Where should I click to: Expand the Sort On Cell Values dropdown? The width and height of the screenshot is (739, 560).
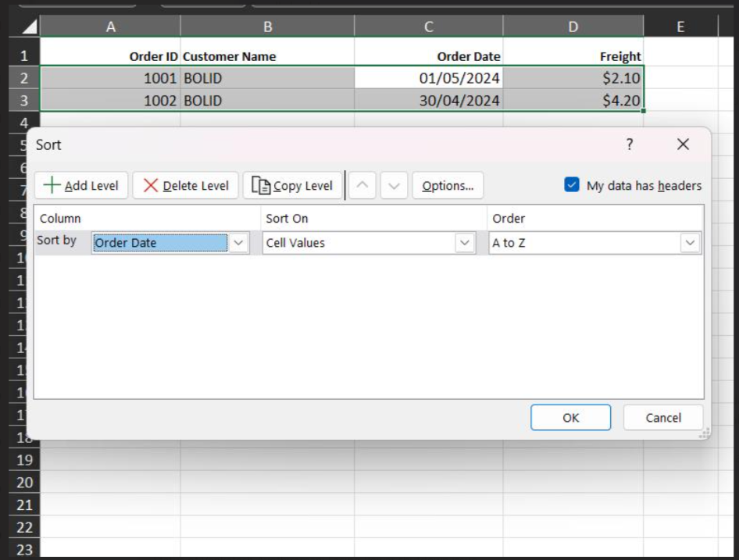coord(465,243)
